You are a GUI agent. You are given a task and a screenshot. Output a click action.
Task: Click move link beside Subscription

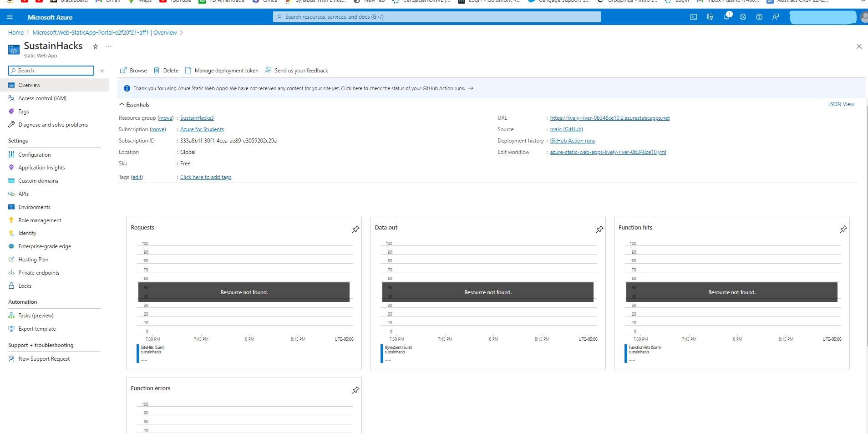coord(158,129)
